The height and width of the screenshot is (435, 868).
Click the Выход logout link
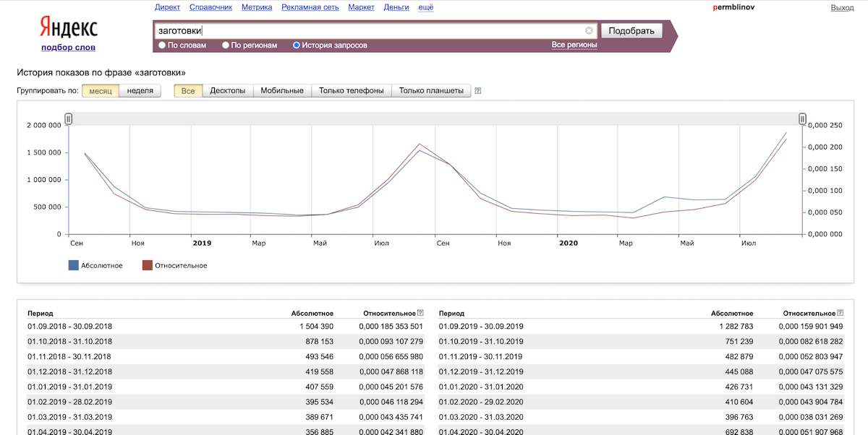tap(842, 7)
